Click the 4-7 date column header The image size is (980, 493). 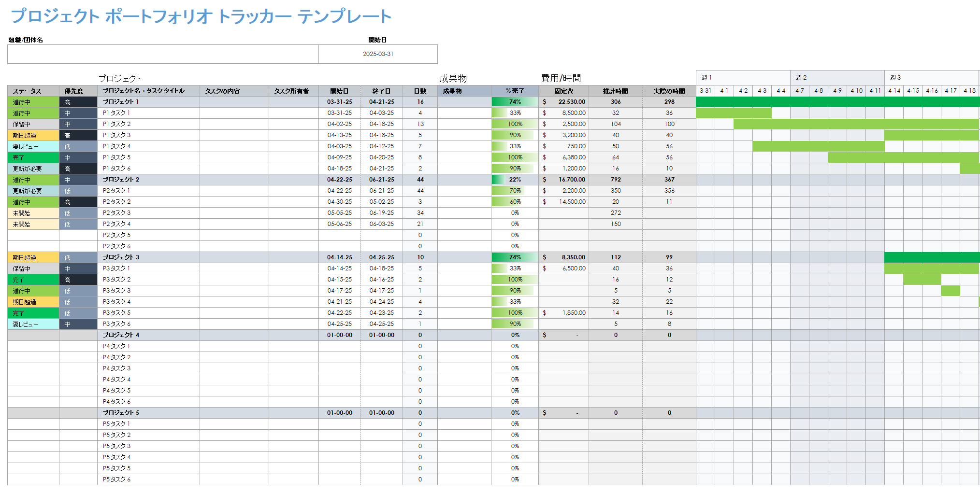[800, 91]
